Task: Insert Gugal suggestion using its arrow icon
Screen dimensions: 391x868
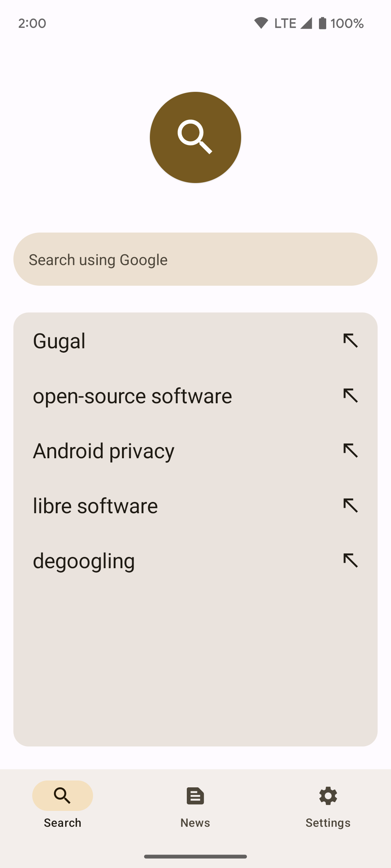Action: 350,341
